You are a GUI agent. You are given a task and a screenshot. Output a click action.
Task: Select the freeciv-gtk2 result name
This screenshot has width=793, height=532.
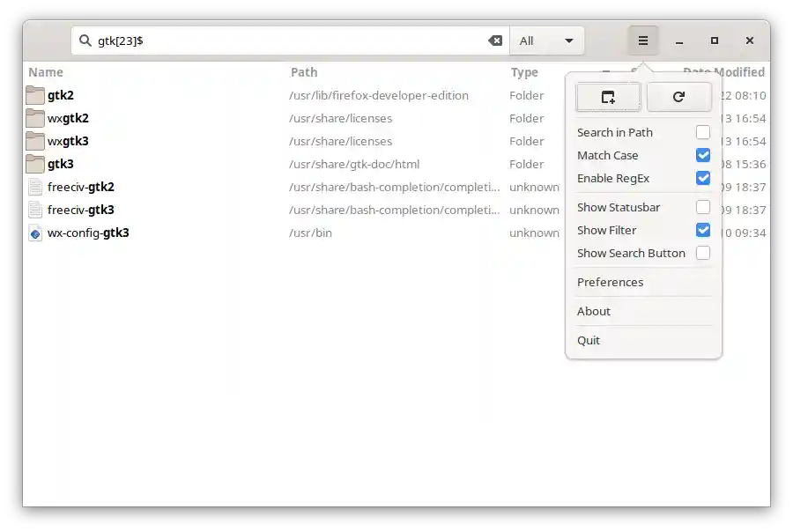coord(81,187)
